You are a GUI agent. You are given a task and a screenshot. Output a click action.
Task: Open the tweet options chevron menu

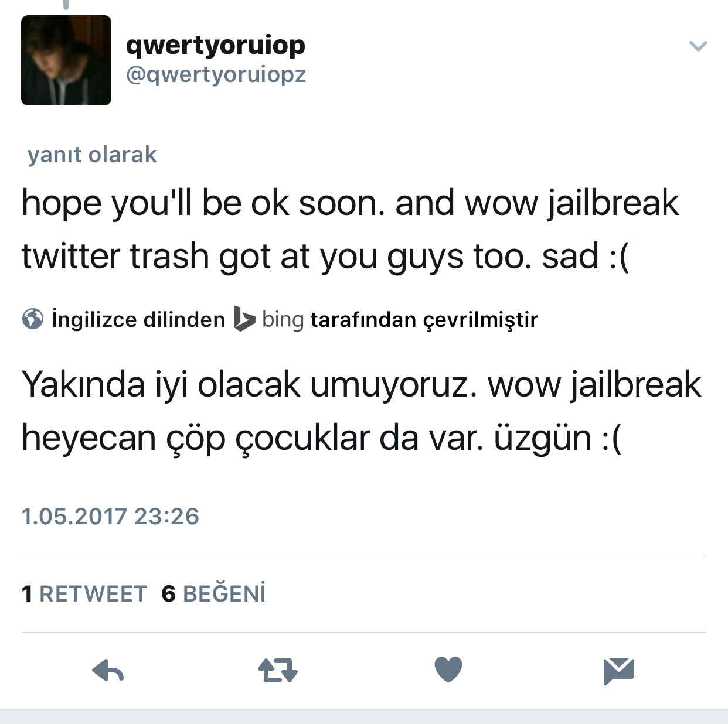click(698, 46)
